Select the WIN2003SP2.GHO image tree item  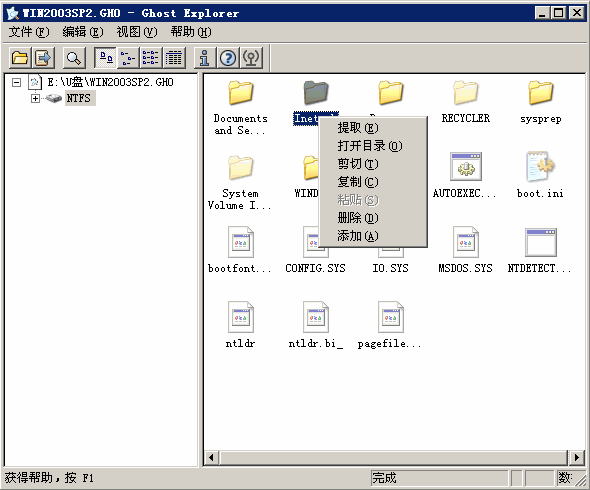point(110,82)
